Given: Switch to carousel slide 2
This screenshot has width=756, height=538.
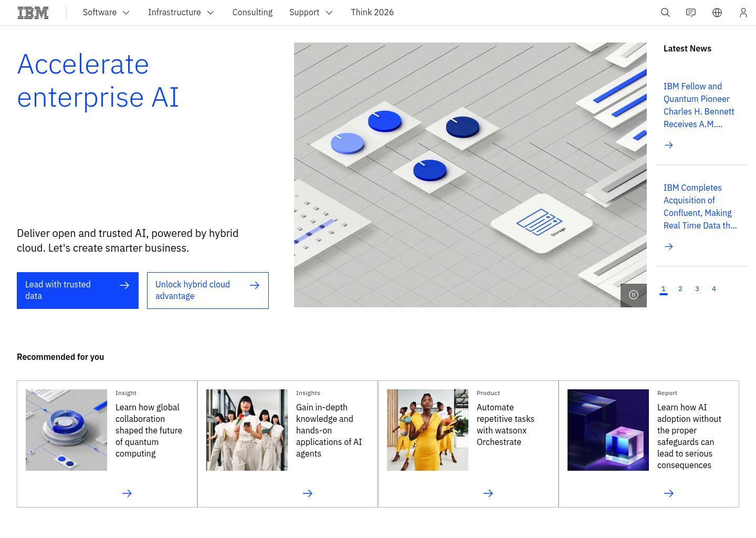Looking at the screenshot, I should click(680, 288).
